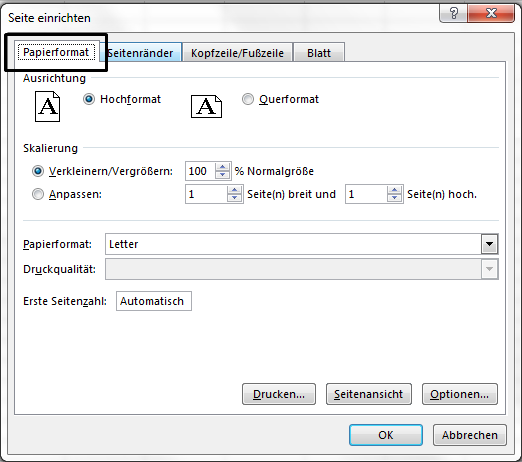The height and width of the screenshot is (462, 522).
Task: Open the Papierformat Letter dropdown arrow
Action: click(489, 244)
